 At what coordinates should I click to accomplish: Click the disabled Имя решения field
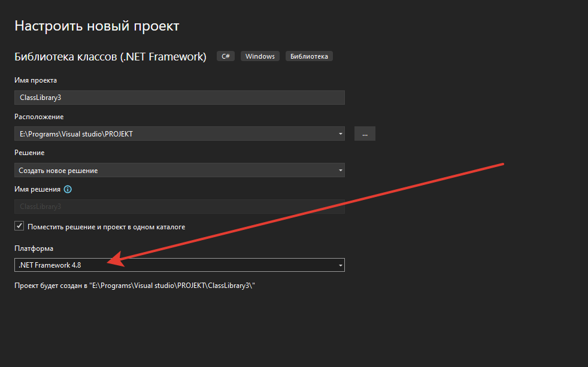tap(180, 207)
